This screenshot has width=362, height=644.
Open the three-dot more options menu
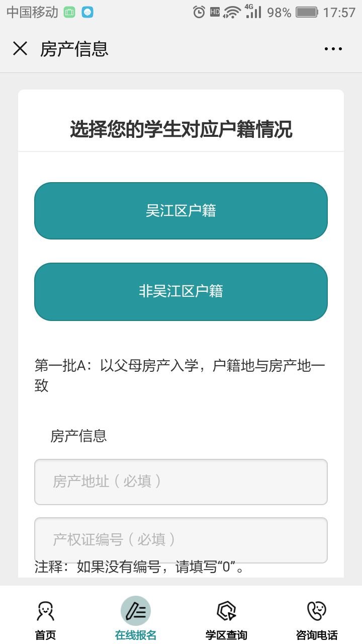(x=333, y=49)
